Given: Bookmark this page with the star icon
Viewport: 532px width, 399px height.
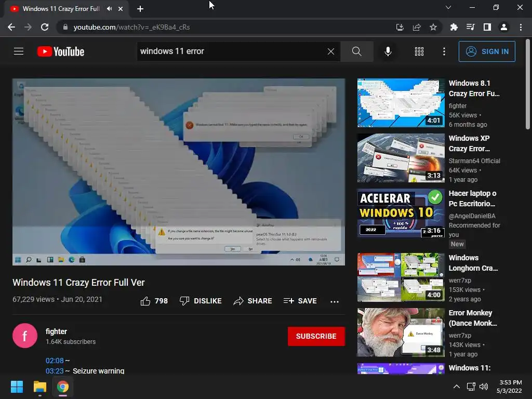Looking at the screenshot, I should pos(433,27).
